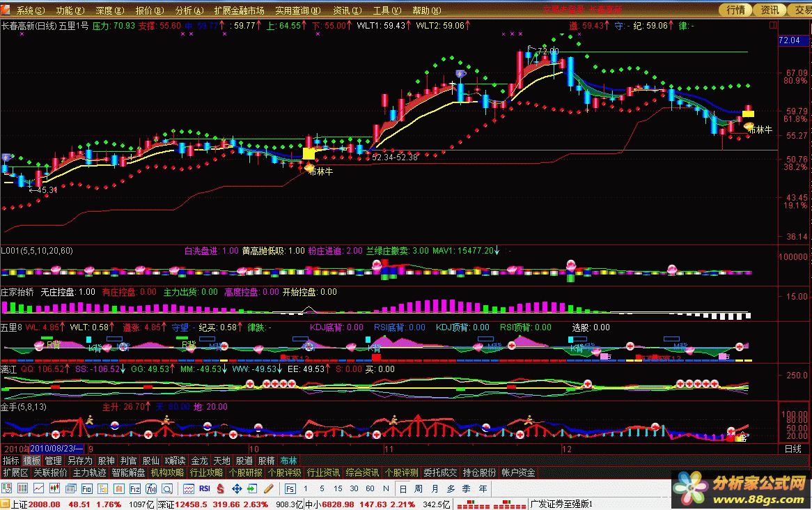Open the 资讯(I) menu
The image size is (812, 510).
[347, 10]
